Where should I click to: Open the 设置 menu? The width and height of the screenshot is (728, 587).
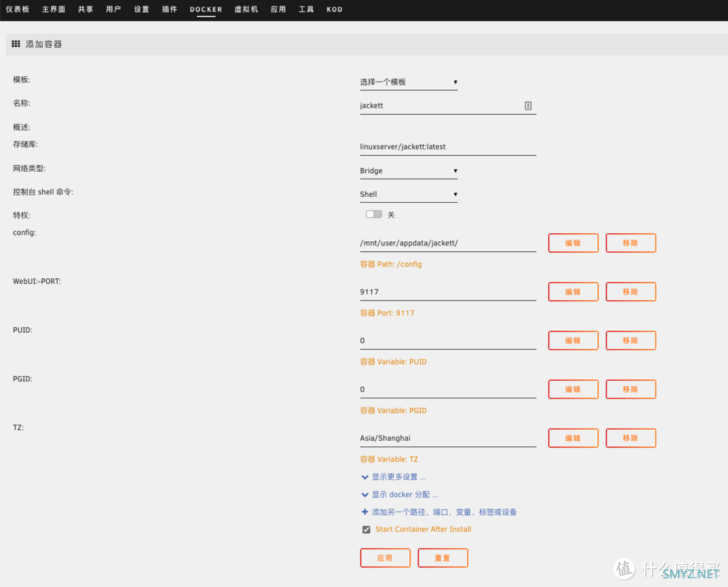click(142, 9)
